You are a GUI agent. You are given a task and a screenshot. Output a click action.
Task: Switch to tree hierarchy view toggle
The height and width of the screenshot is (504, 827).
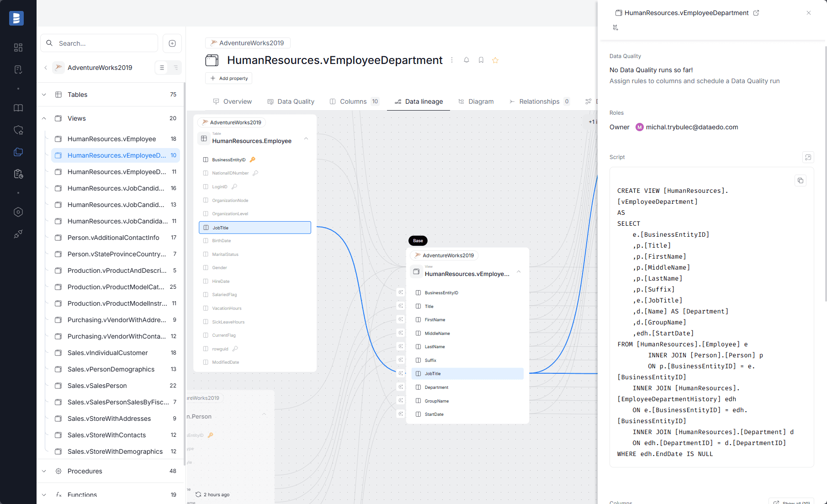(x=175, y=68)
